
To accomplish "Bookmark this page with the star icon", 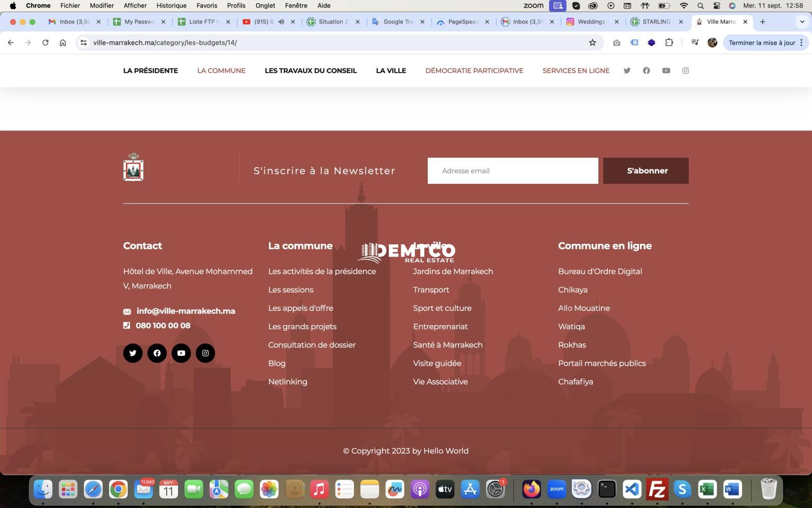I will (x=592, y=43).
